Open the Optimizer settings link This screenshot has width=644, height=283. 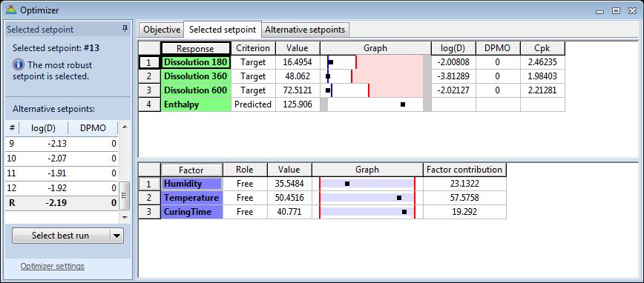coord(52,266)
